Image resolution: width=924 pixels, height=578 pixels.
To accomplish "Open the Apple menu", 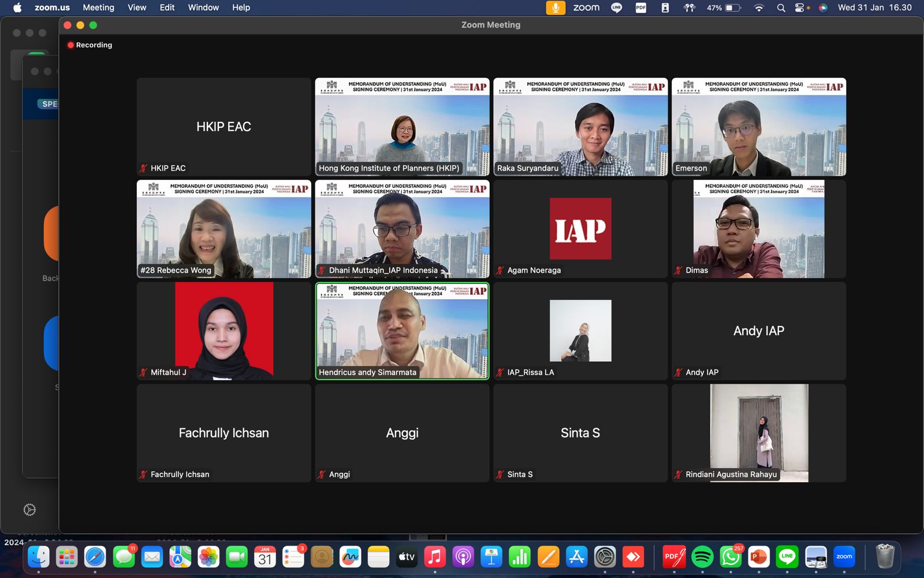I will point(17,8).
